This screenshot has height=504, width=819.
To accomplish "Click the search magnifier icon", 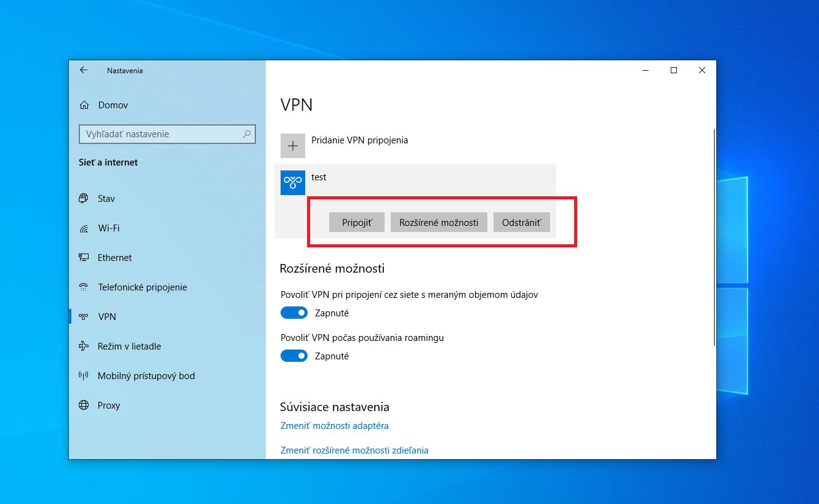I will [247, 134].
